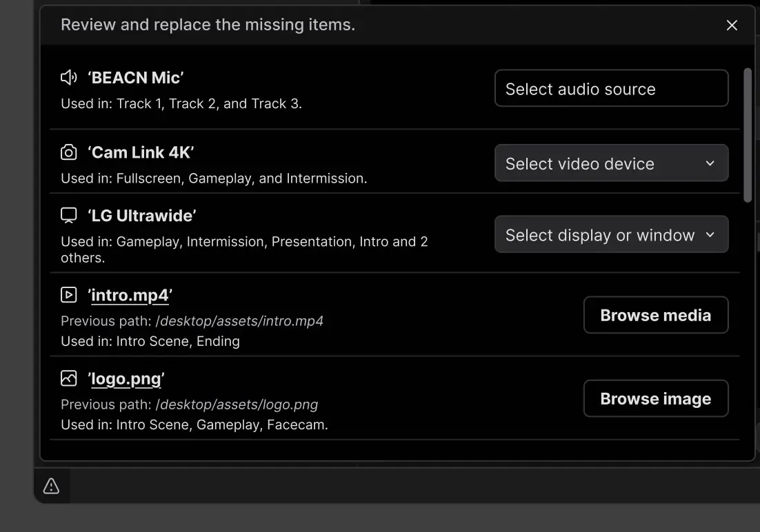Click the 'BEACN Mic' heading text

click(x=136, y=77)
